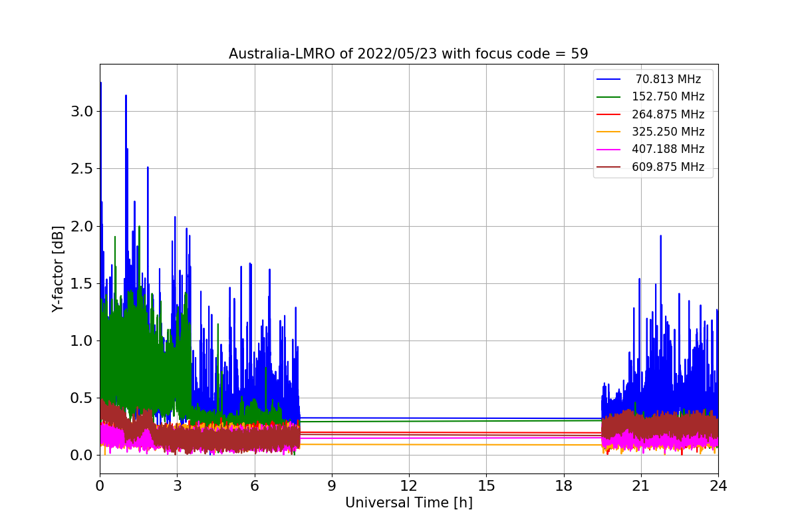
Task: Click the 0 tick on time axis
Action: [x=100, y=486]
